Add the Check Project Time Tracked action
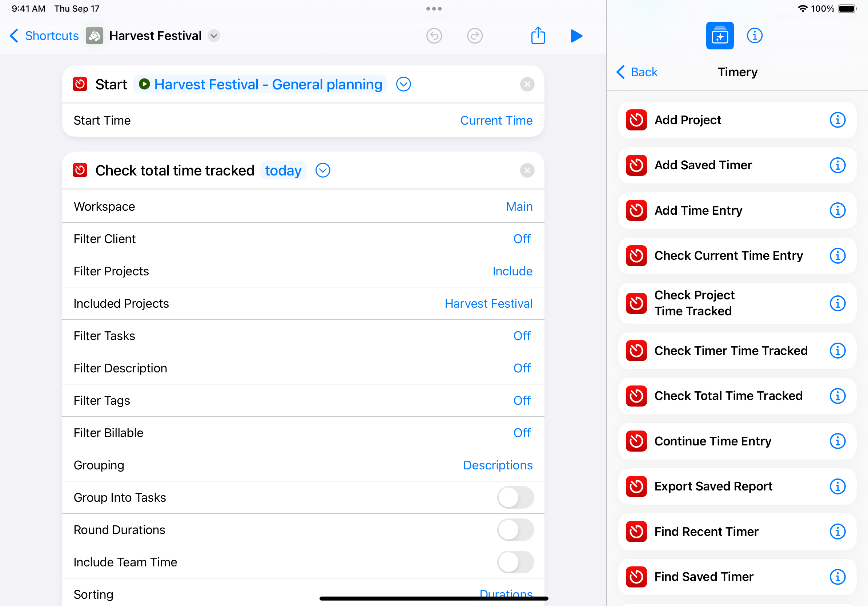This screenshot has width=868, height=606. pyautogui.click(x=737, y=303)
